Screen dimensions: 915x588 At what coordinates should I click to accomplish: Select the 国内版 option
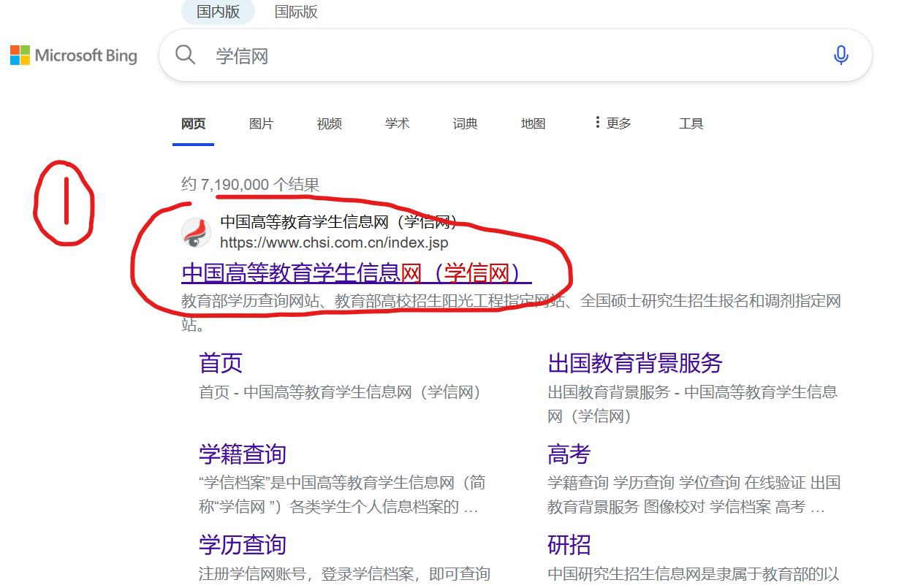(x=217, y=12)
